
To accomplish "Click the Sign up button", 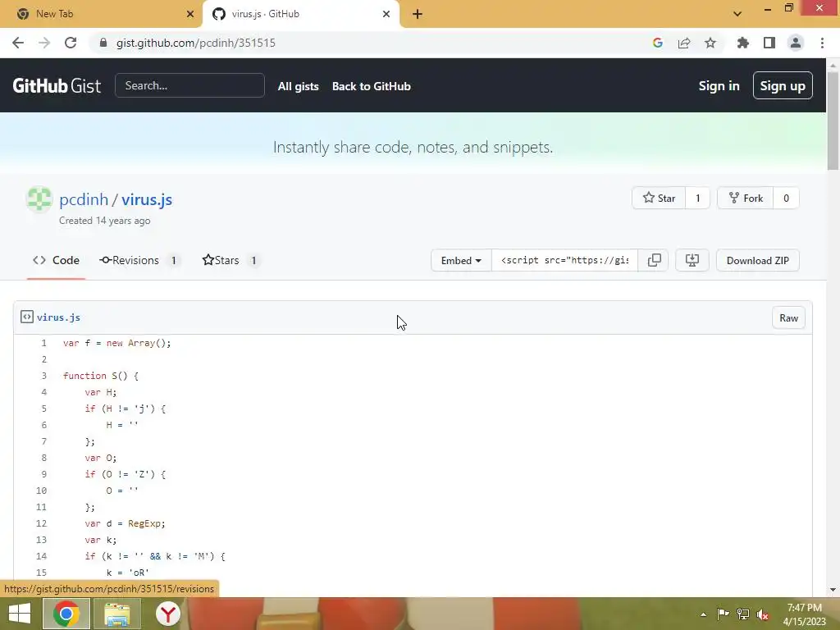I will coord(782,85).
